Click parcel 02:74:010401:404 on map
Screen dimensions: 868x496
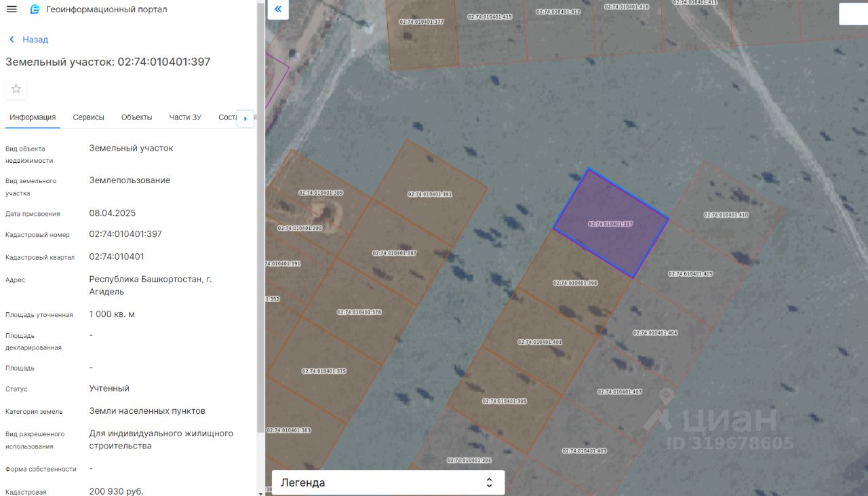[655, 332]
